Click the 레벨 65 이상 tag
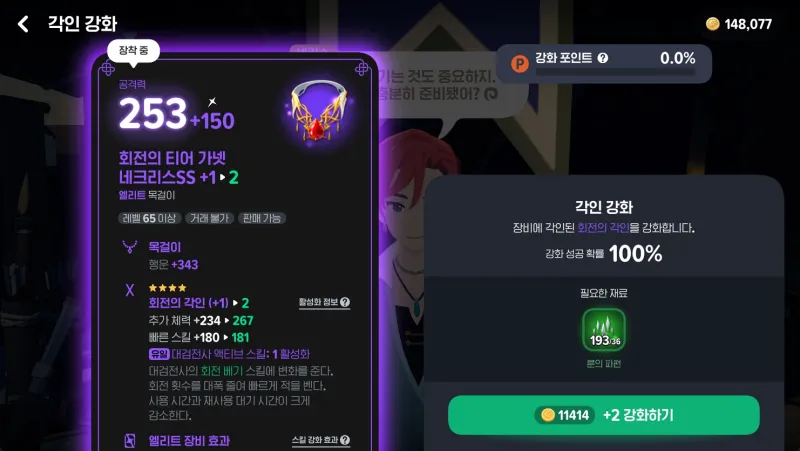 [149, 218]
